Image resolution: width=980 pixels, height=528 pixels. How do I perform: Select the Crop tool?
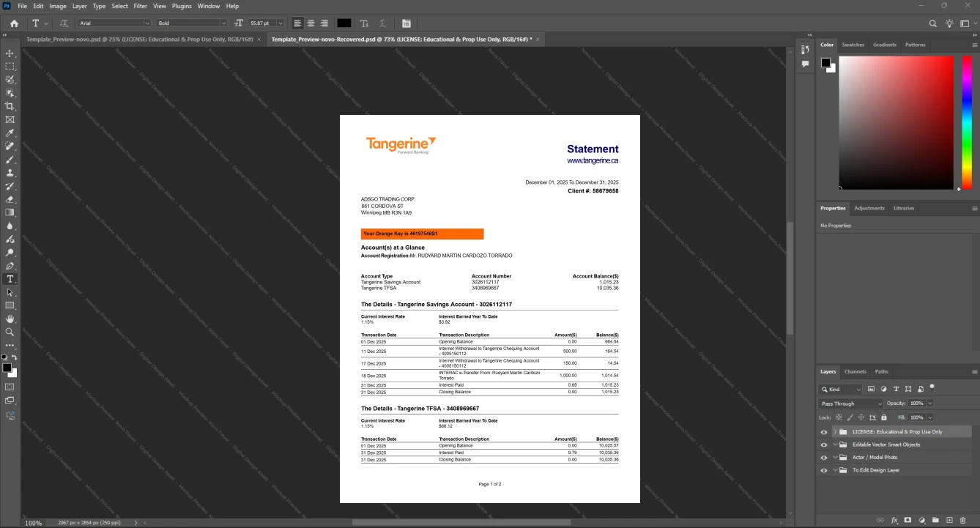pyautogui.click(x=10, y=106)
